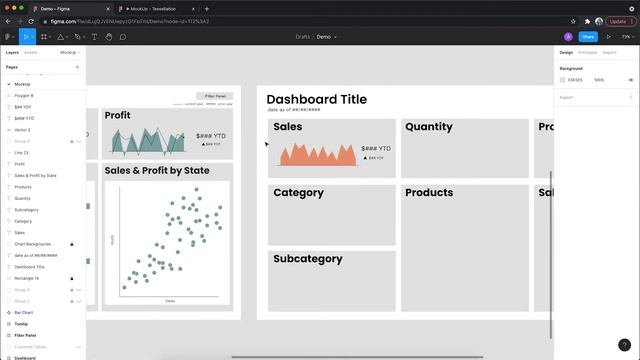Show the hidden Customer Tables layer
This screenshot has width=640, height=360.
click(79, 347)
